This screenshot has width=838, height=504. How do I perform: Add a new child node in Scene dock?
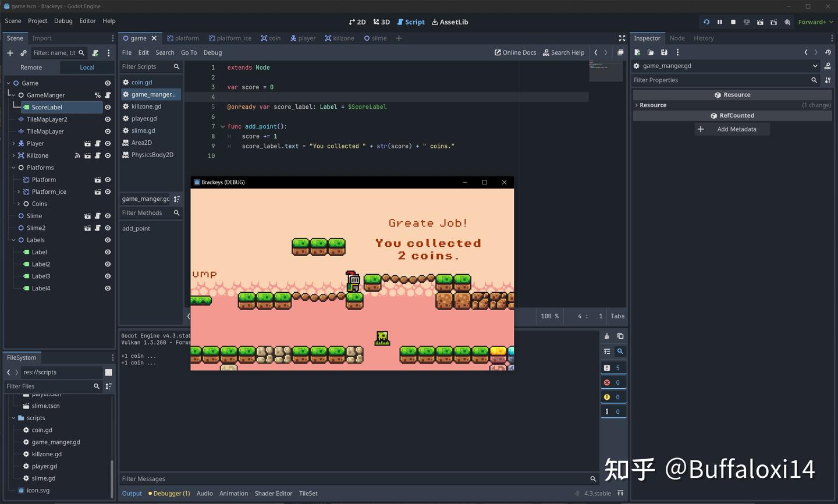[10, 52]
